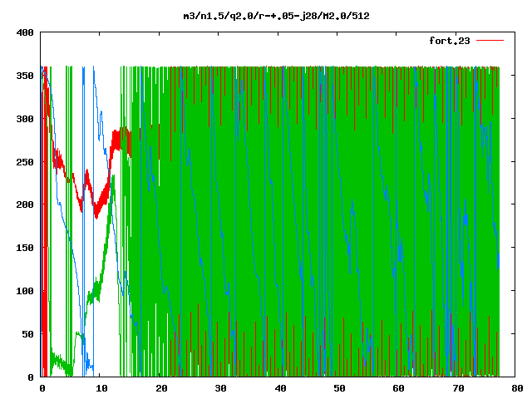Click y-axis label 300

(25, 119)
